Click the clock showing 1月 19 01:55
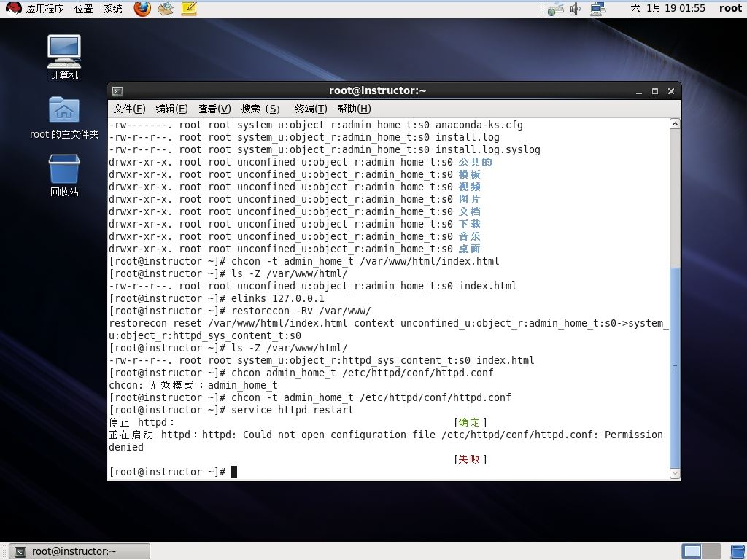The height and width of the screenshot is (560, 747). tap(667, 8)
